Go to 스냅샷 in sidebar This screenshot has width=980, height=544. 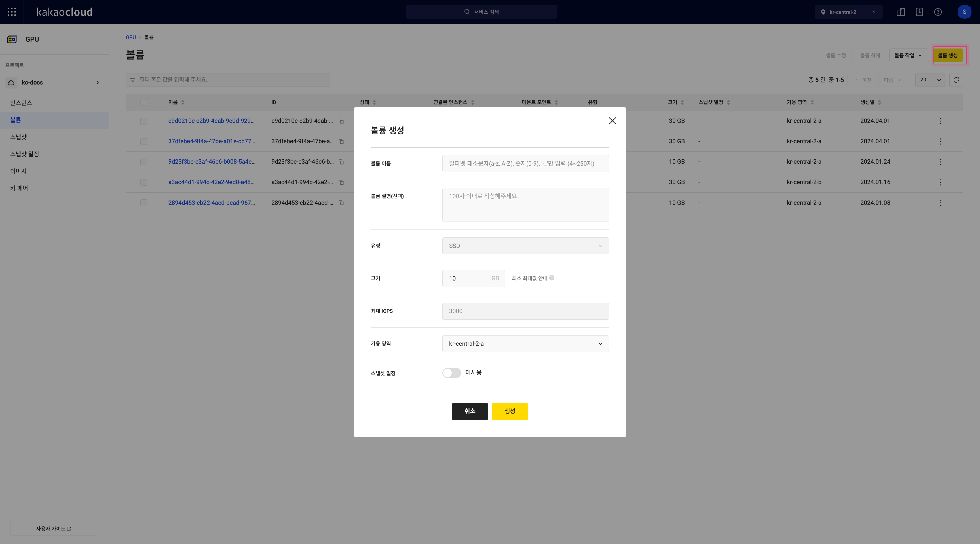coord(18,137)
